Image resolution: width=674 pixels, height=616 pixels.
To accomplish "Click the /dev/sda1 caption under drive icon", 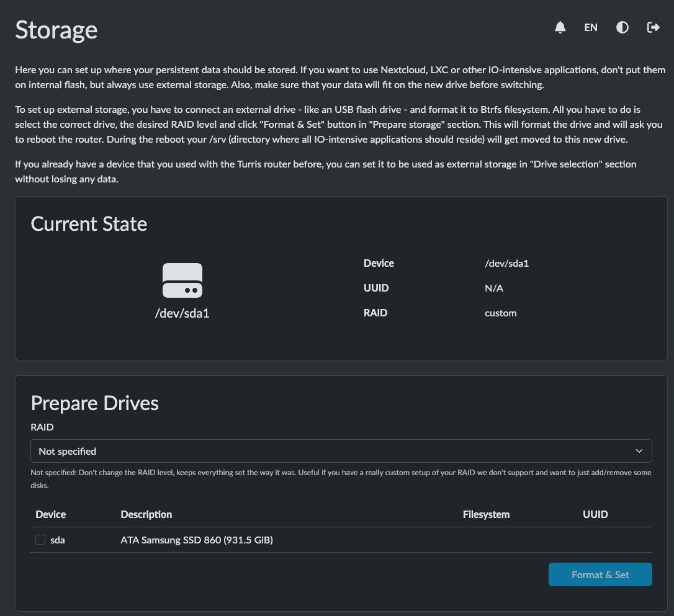I will point(182,313).
